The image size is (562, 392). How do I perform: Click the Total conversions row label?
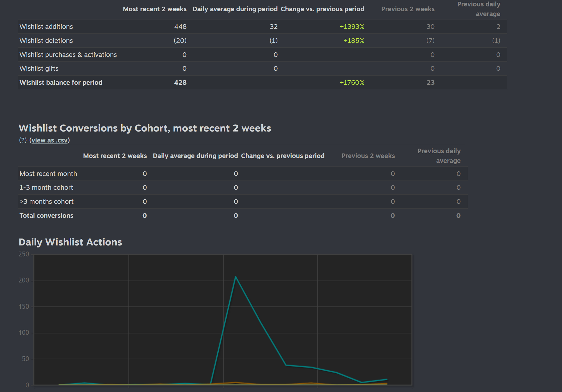[x=46, y=216]
